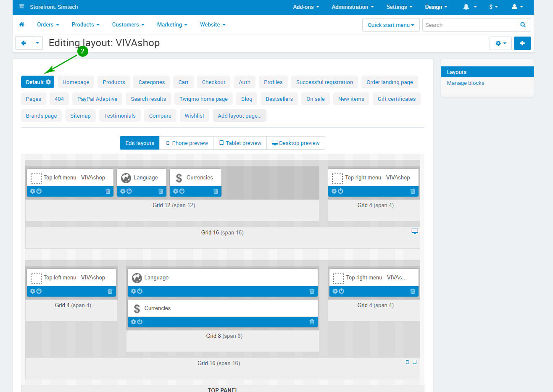Click Add layout page button
The image size is (553, 392).
[x=240, y=116]
